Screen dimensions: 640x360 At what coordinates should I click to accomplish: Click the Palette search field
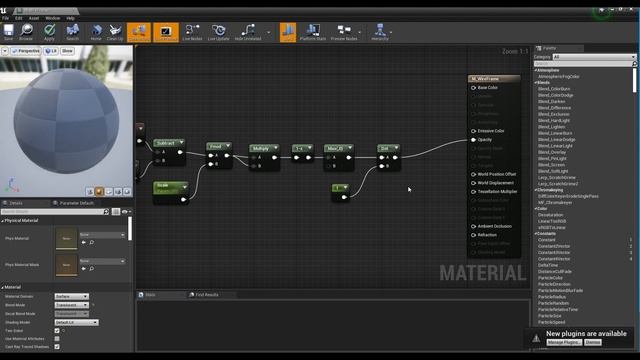(x=585, y=64)
